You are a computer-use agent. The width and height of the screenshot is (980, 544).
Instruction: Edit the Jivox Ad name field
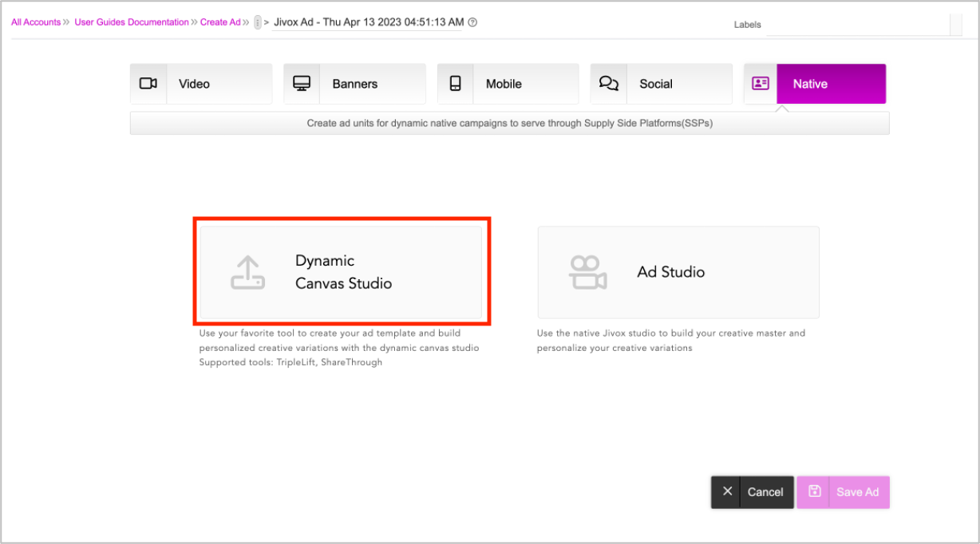tap(369, 22)
